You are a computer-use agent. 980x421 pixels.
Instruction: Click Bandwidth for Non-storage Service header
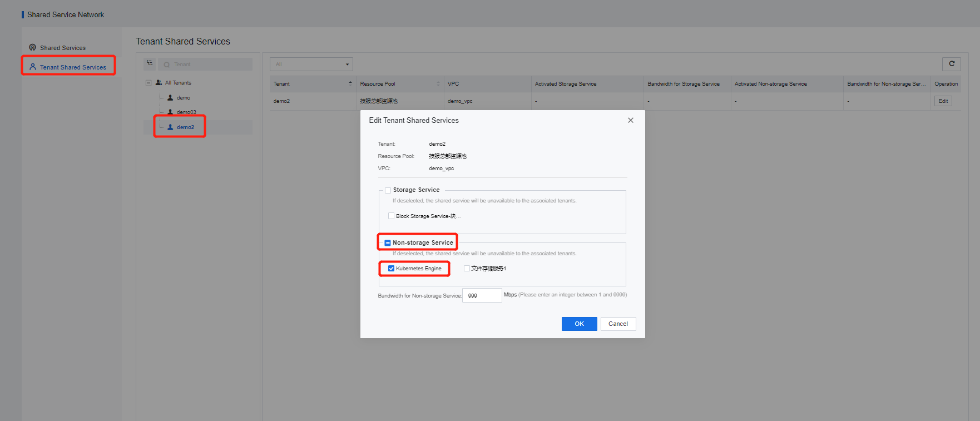point(886,84)
